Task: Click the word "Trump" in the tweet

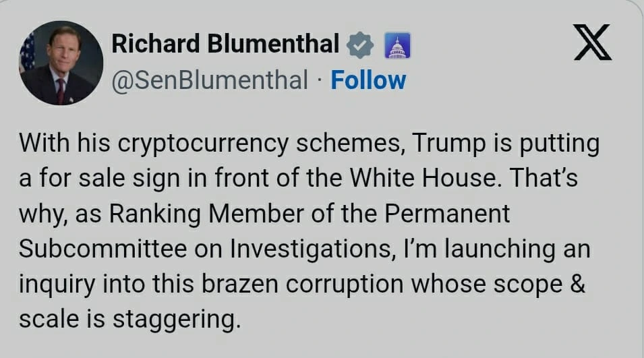Action: click(443, 144)
